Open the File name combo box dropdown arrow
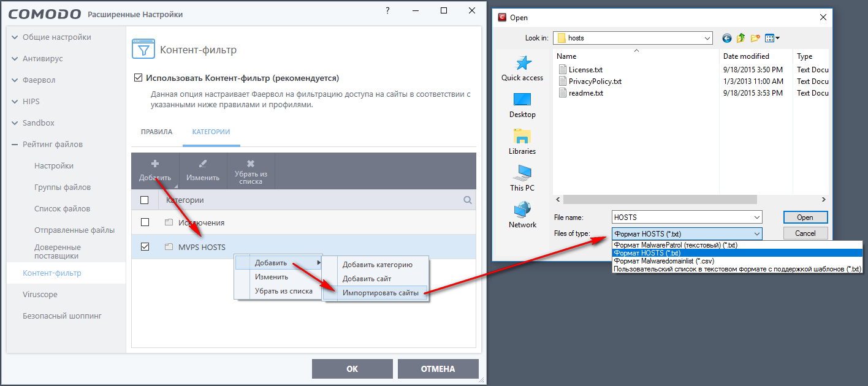Screen dimensions: 868x386 [756, 217]
